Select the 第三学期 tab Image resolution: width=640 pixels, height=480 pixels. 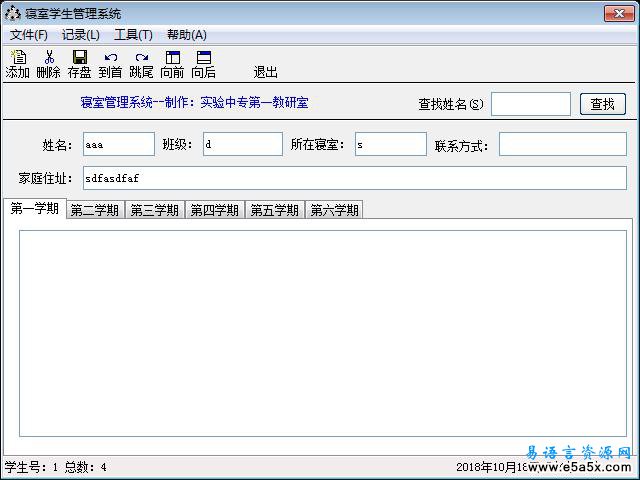click(155, 210)
